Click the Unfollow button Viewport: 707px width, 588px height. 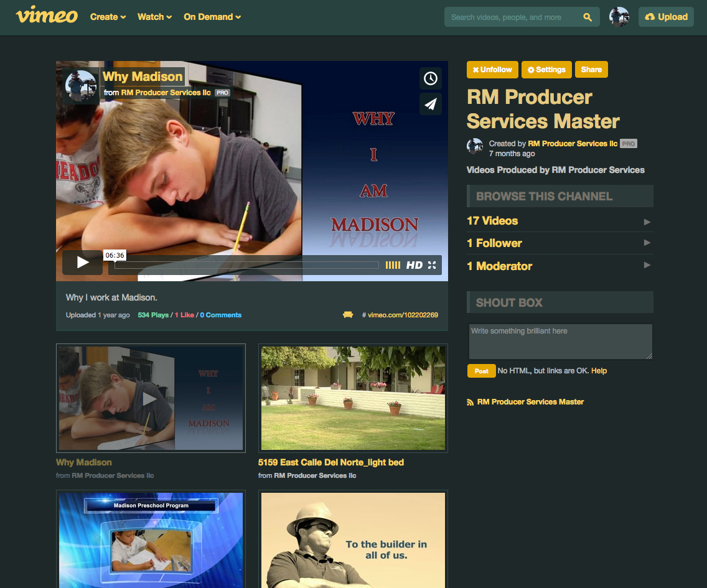[x=492, y=70]
